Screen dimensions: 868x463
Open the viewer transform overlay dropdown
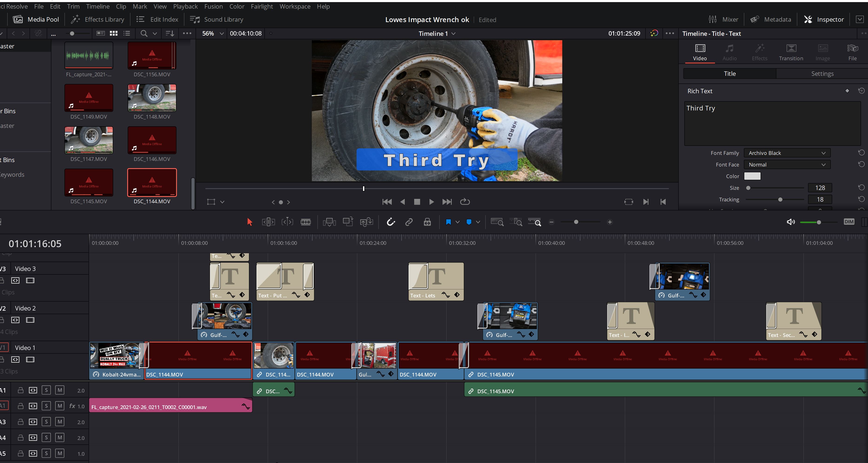click(x=222, y=202)
